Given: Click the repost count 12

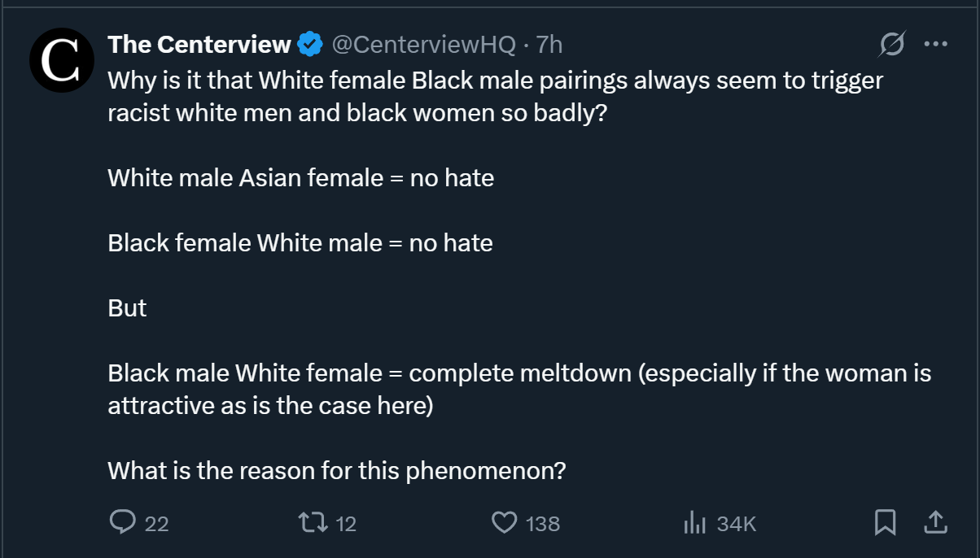Looking at the screenshot, I should point(346,524).
